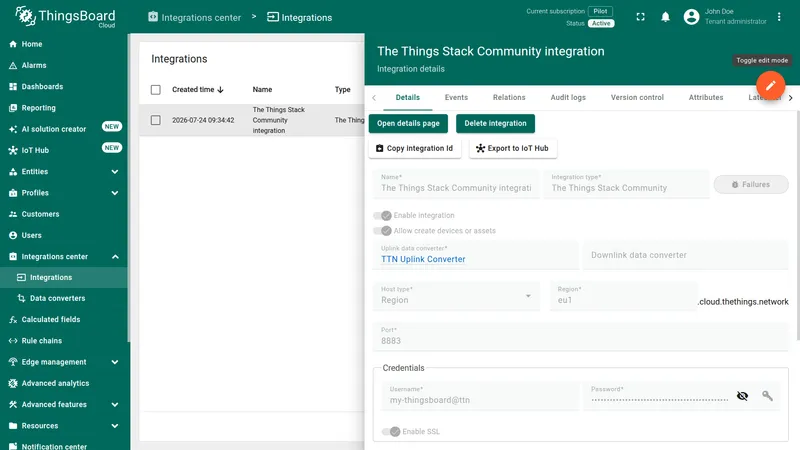Click Delete integration button
This screenshot has width=800, height=450.
point(495,123)
